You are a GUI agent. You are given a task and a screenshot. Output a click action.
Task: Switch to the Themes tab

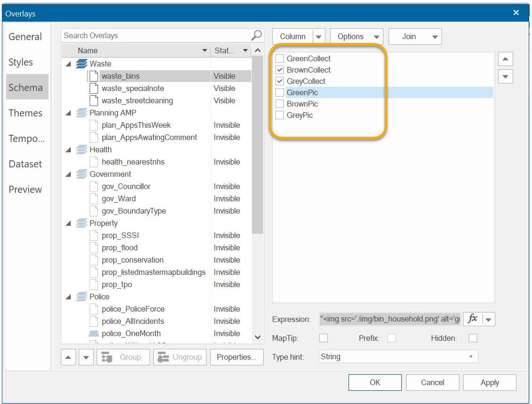25,113
